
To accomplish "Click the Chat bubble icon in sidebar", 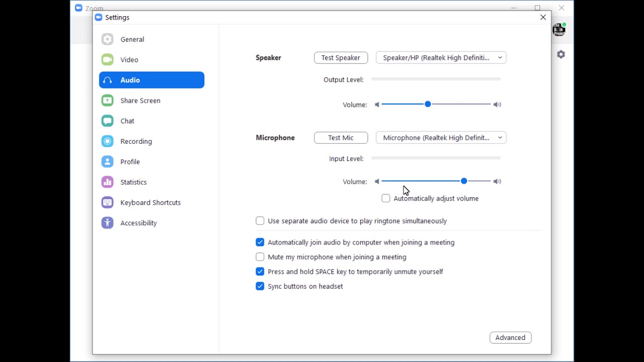I will point(107,121).
